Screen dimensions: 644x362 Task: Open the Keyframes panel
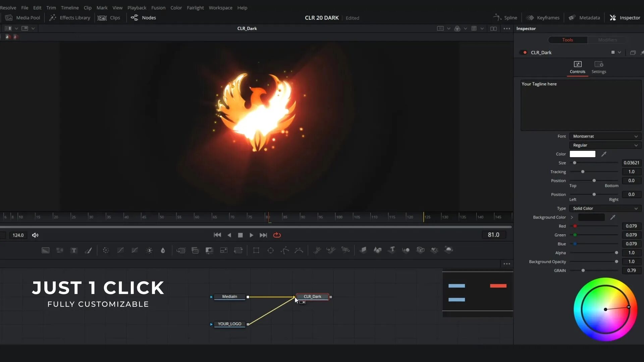click(x=543, y=18)
